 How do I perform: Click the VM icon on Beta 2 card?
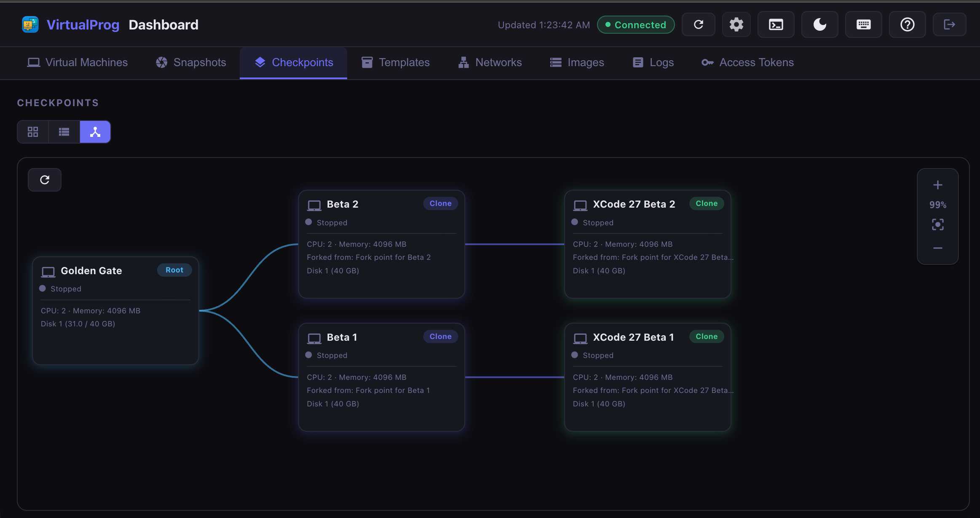(314, 206)
